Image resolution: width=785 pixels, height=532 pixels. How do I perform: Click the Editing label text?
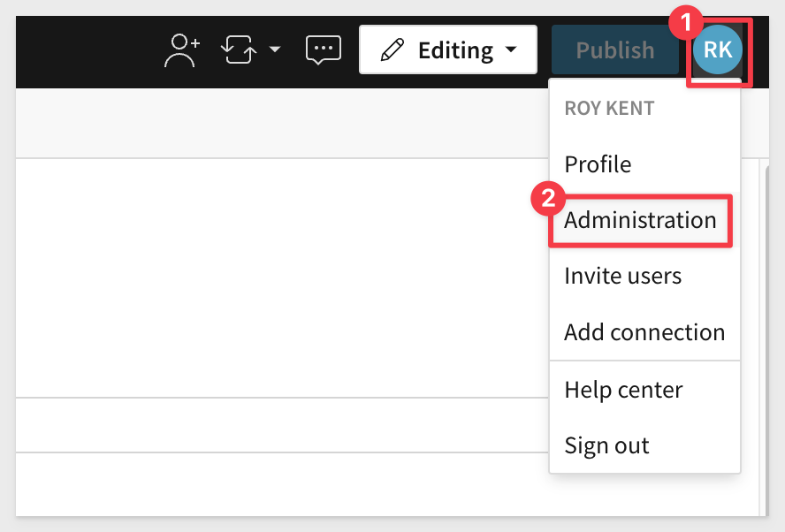(455, 50)
